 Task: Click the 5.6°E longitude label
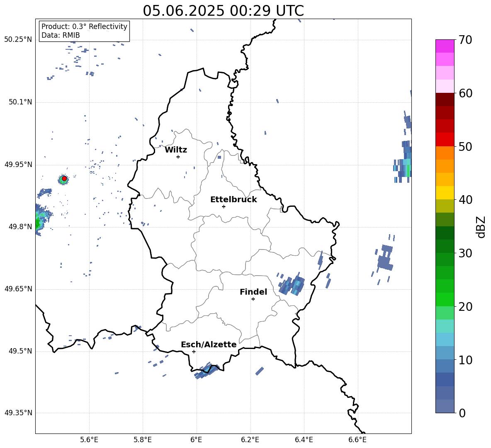(x=89, y=440)
